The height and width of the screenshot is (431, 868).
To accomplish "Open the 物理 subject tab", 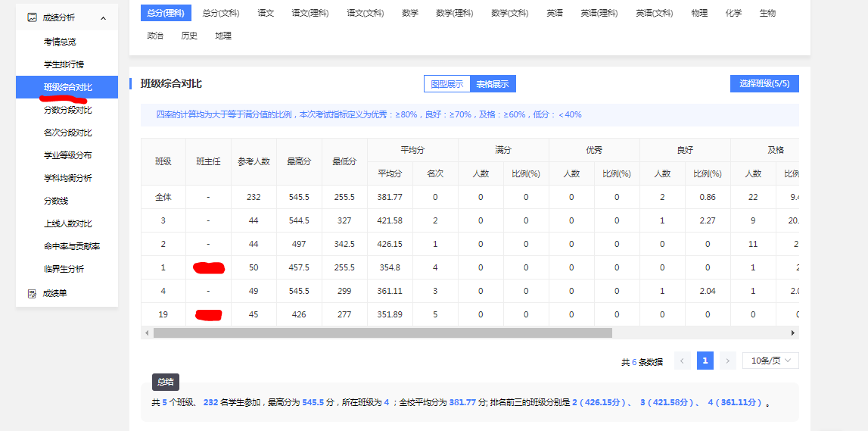I will (699, 13).
